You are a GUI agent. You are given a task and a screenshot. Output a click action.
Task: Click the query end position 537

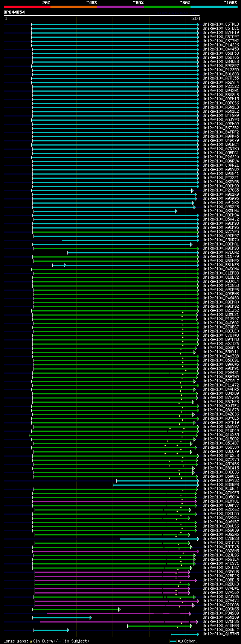195,18
